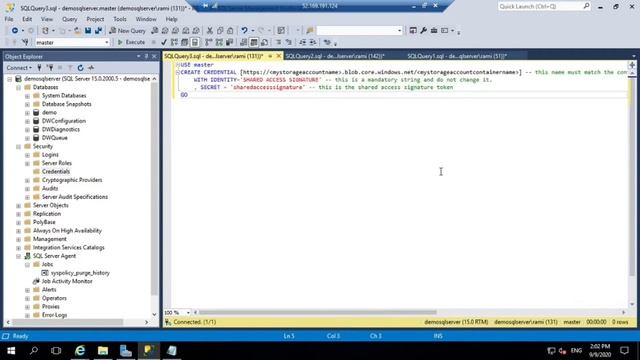Viewport: 640px width, 360px height.
Task: Click the Open File folder icon
Action: coord(77,31)
